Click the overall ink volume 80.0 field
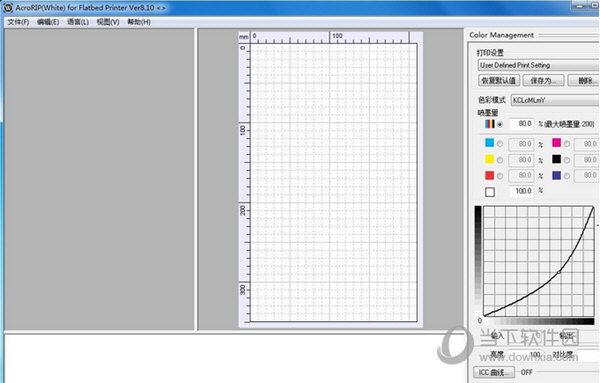600x383 pixels. (x=521, y=124)
